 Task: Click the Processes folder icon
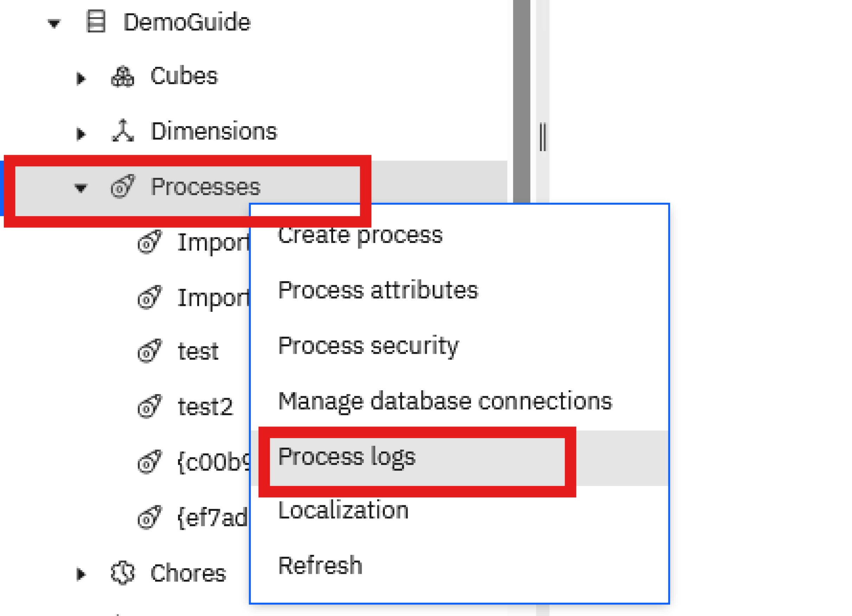tap(122, 187)
